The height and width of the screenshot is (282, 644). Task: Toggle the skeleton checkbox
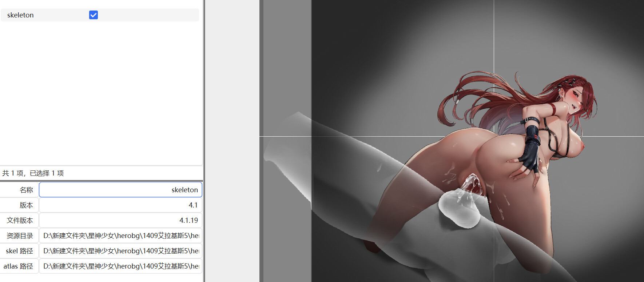coord(94,15)
